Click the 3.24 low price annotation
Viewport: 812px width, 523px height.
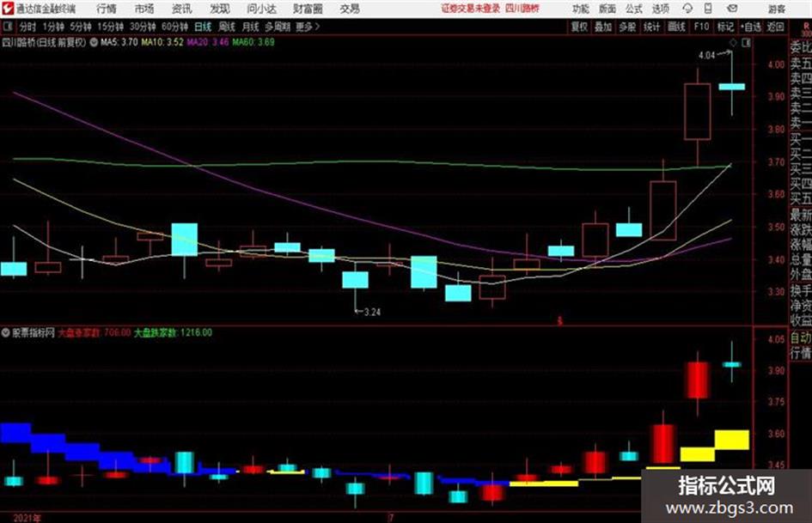tap(372, 313)
